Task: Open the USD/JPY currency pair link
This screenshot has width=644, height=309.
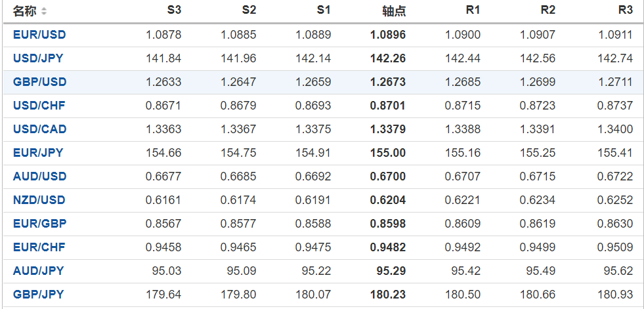Action: point(38,58)
